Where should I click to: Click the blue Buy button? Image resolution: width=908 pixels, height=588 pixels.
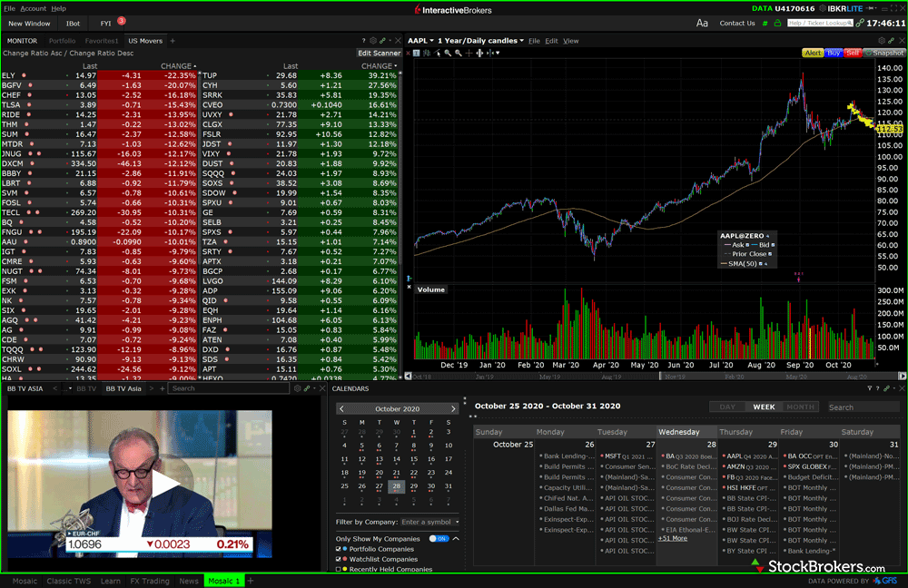pos(834,53)
